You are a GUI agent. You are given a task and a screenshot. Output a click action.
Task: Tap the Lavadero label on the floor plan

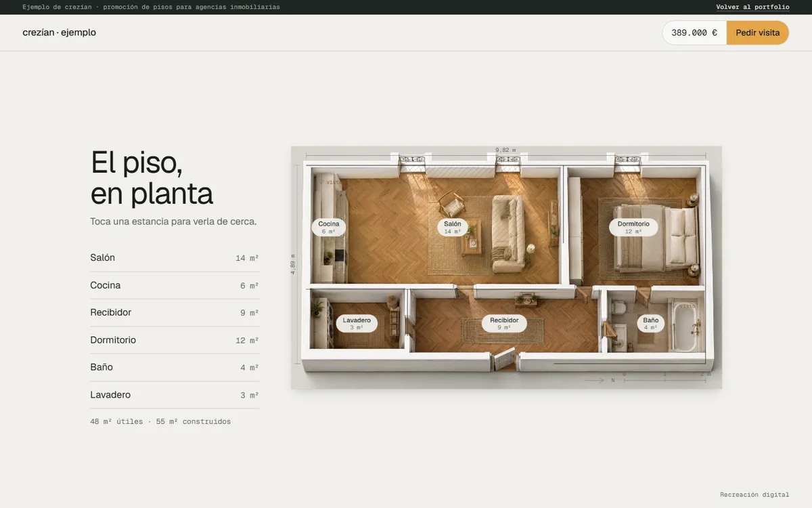[357, 323]
